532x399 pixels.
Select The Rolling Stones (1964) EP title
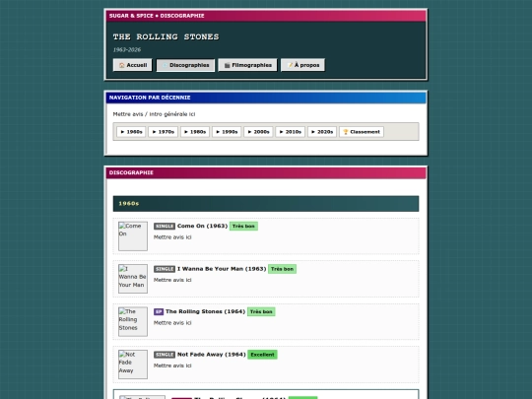pyautogui.click(x=205, y=311)
